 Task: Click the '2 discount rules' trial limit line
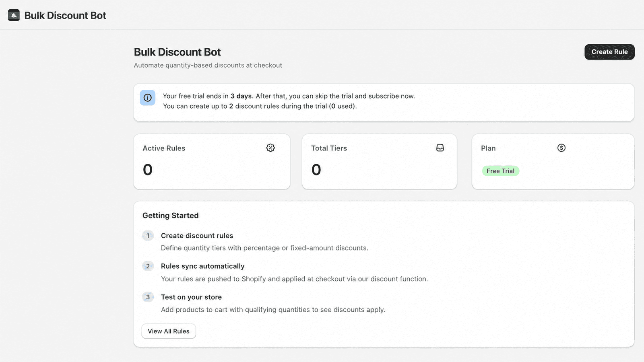(x=260, y=106)
